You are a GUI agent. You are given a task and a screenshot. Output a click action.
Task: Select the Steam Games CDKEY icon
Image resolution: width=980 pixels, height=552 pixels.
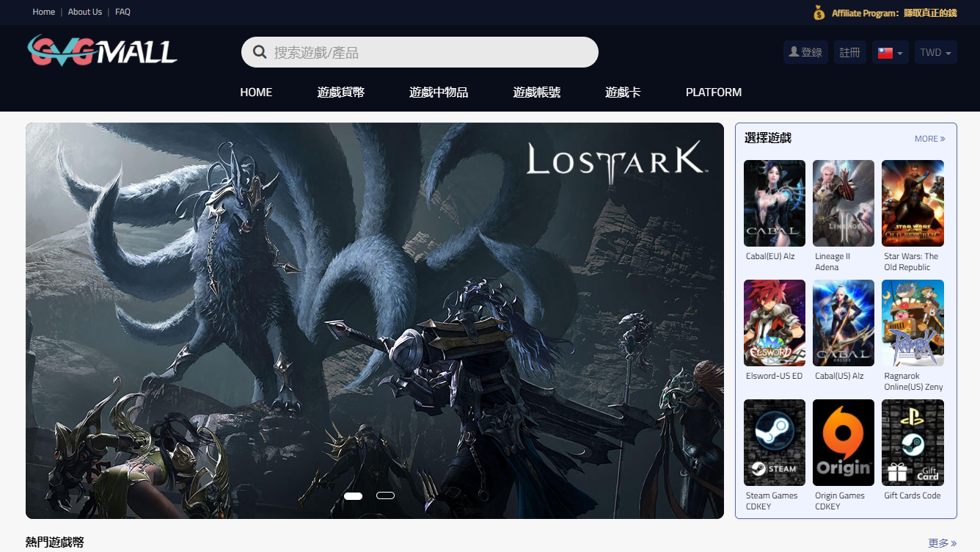(775, 443)
